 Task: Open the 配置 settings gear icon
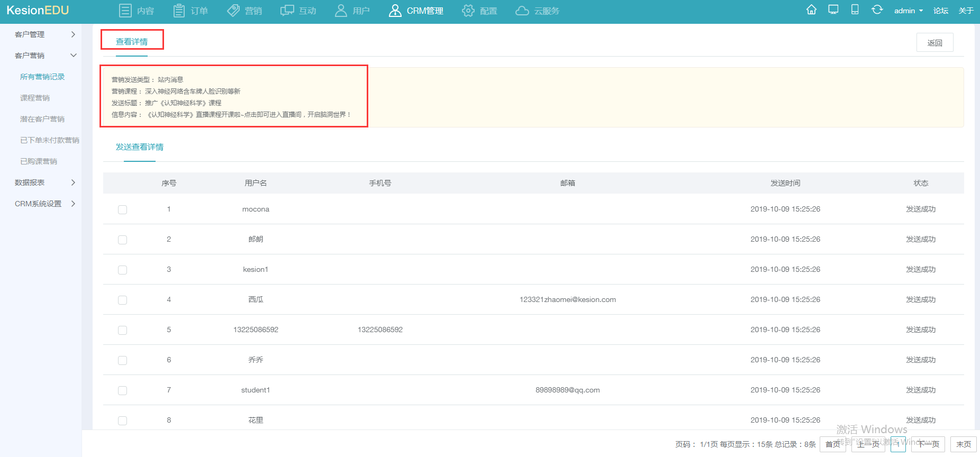tap(468, 11)
